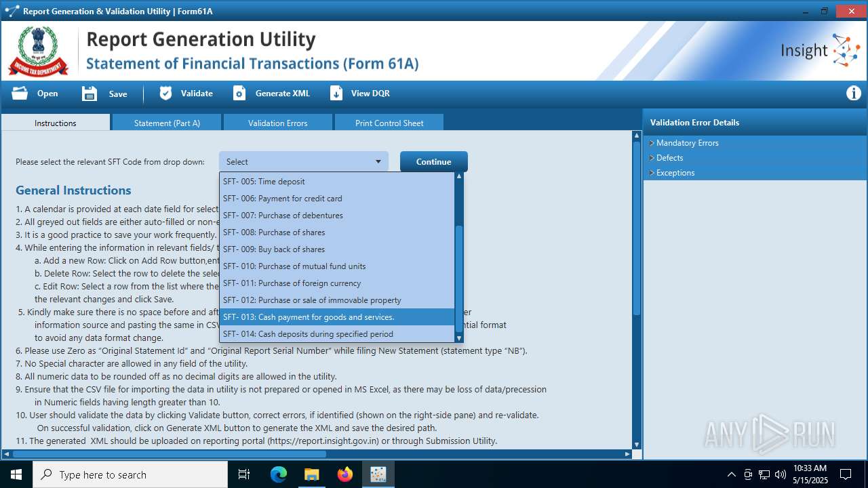The image size is (868, 488).
Task: Open the Print Control Sheet tab
Action: tap(389, 123)
